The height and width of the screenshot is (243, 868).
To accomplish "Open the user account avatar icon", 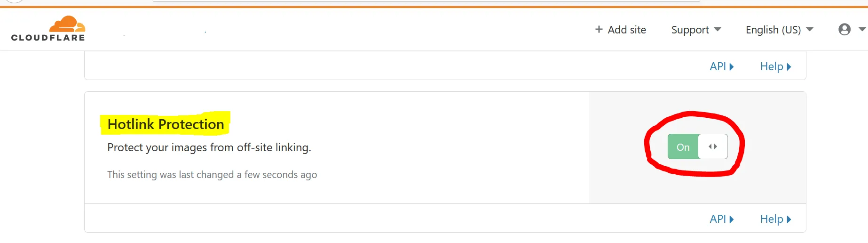I will coord(844,30).
